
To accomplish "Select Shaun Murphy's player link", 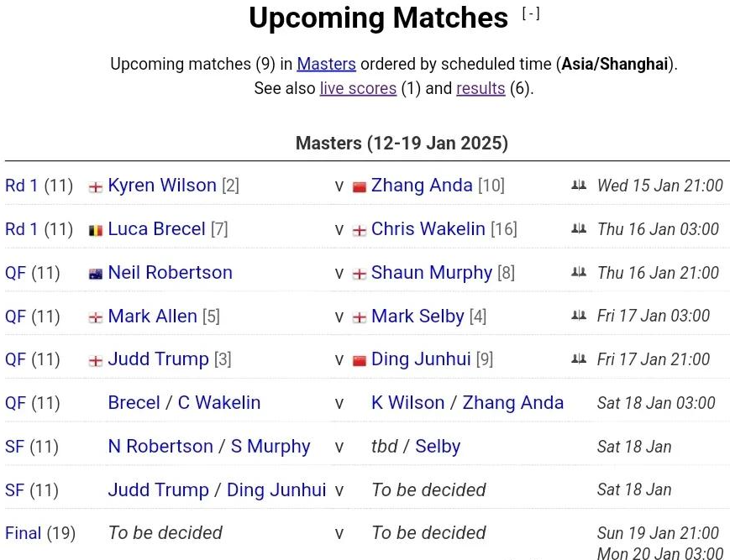I will [432, 273].
